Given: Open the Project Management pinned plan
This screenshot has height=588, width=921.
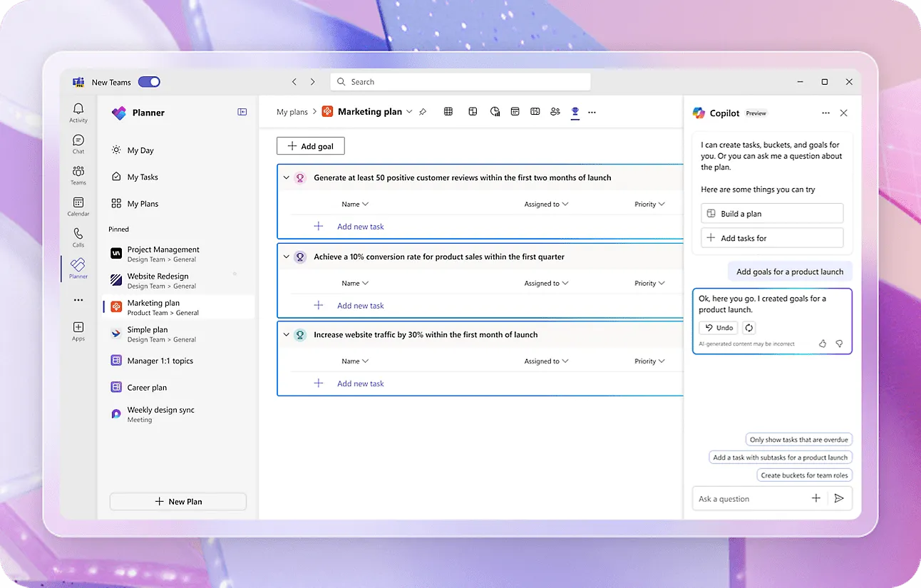Looking at the screenshot, I should [x=178, y=254].
